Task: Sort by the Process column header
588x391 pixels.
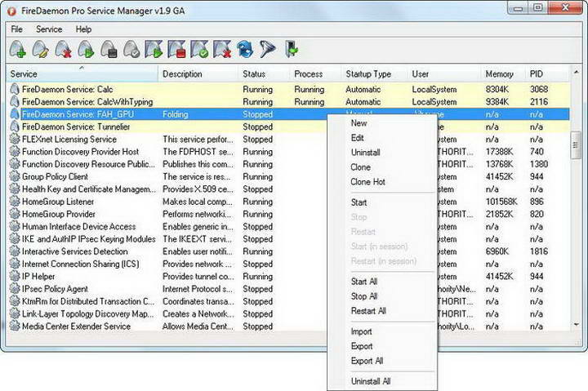Action: pos(315,73)
